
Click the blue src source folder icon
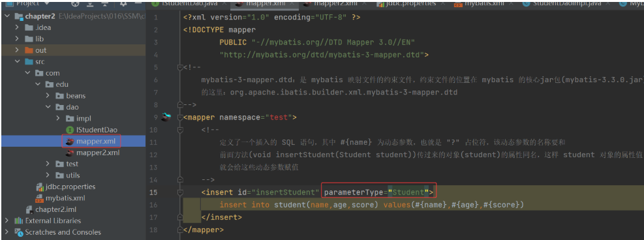point(29,62)
